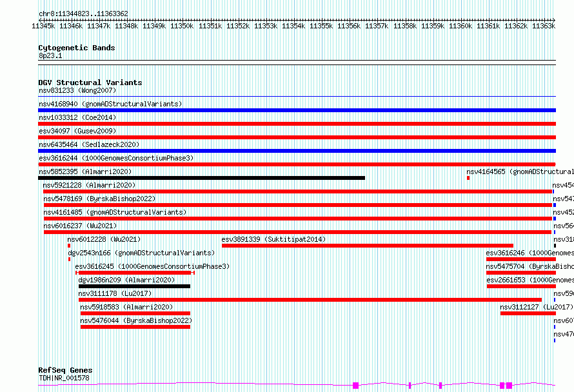
Task: Click the nsv6012228 (Wu2021) label
Action: coord(104,239)
